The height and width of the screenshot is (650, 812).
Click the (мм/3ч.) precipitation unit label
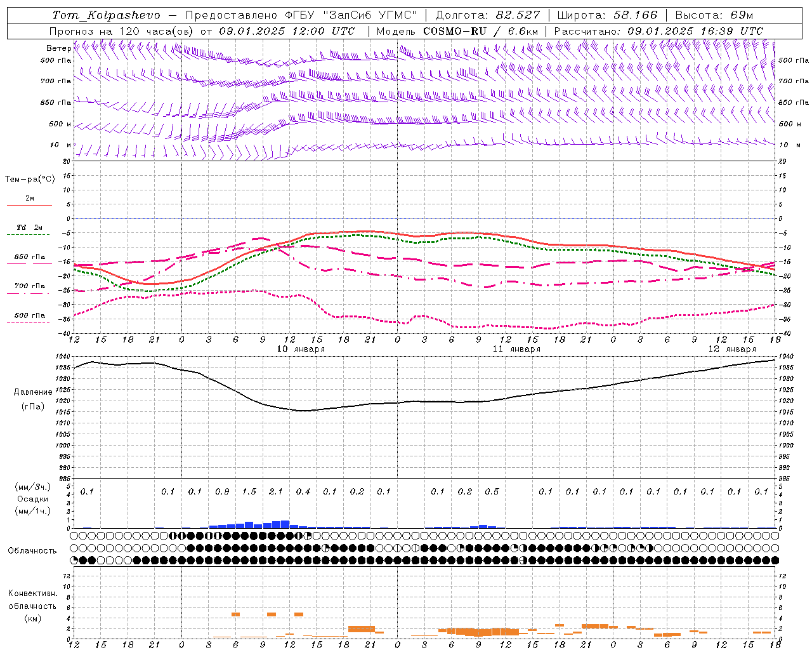click(33, 487)
